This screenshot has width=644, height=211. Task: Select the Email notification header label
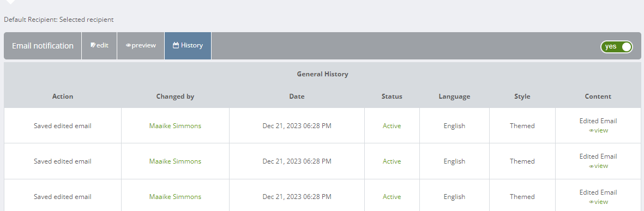(43, 46)
